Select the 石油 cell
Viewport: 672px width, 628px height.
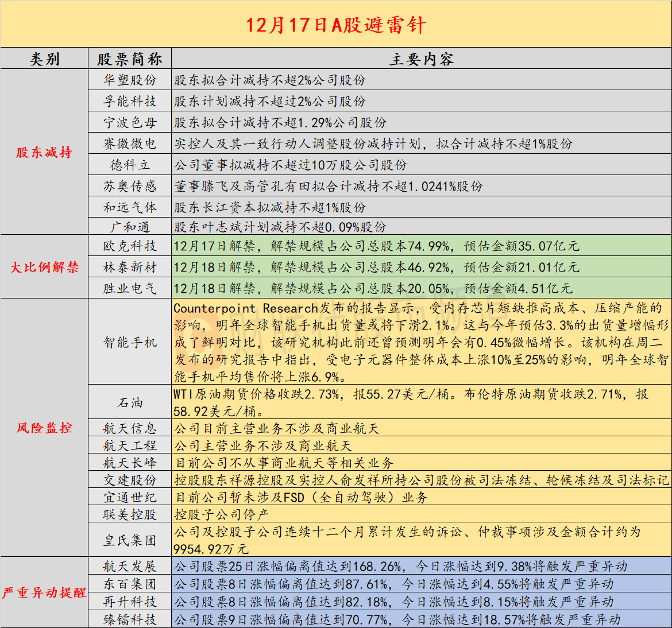coord(130,402)
